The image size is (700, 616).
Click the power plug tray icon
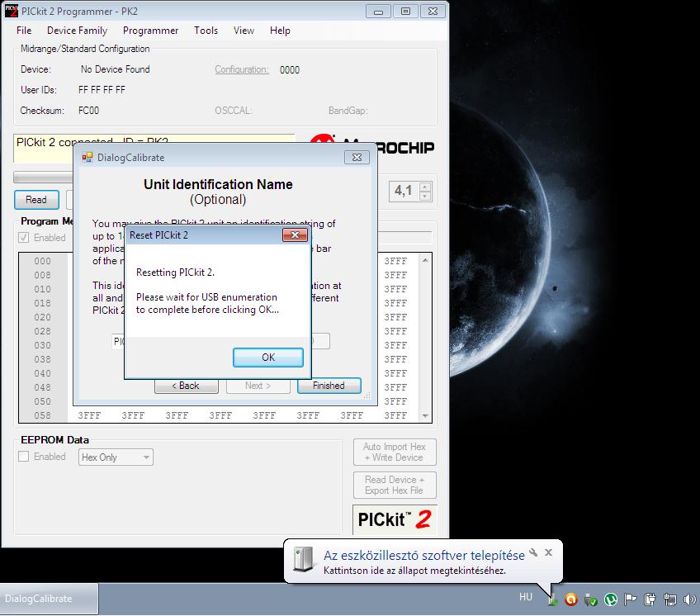click(x=650, y=599)
